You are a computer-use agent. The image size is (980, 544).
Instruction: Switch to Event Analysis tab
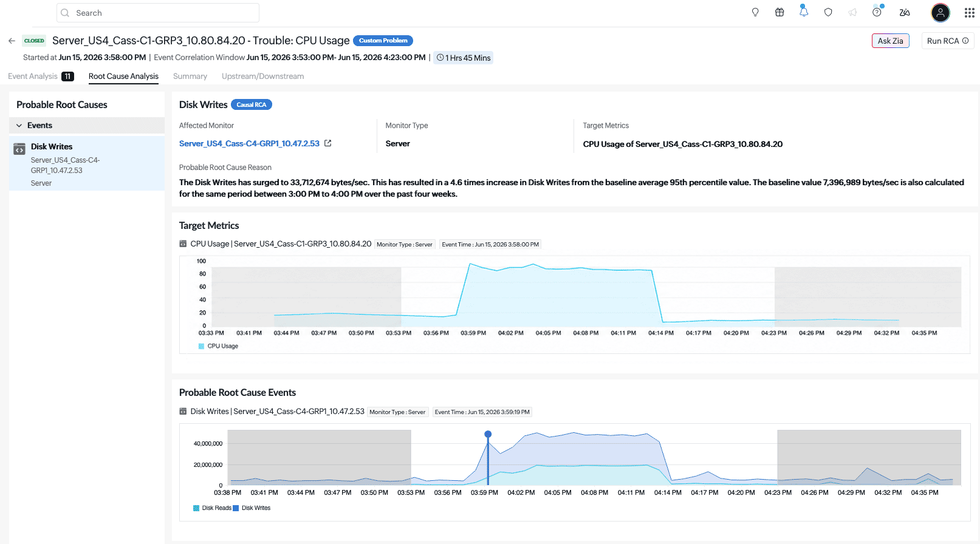33,76
